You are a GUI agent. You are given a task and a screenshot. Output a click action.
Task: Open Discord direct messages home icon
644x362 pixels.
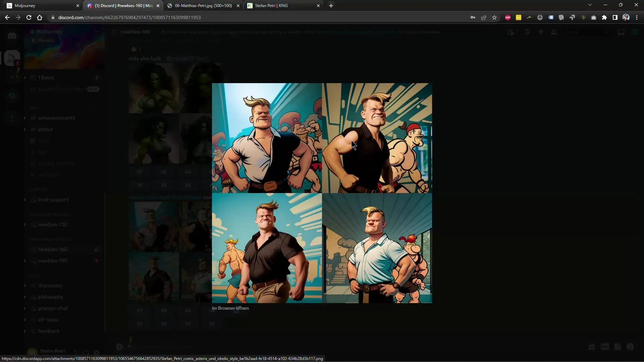point(12,36)
